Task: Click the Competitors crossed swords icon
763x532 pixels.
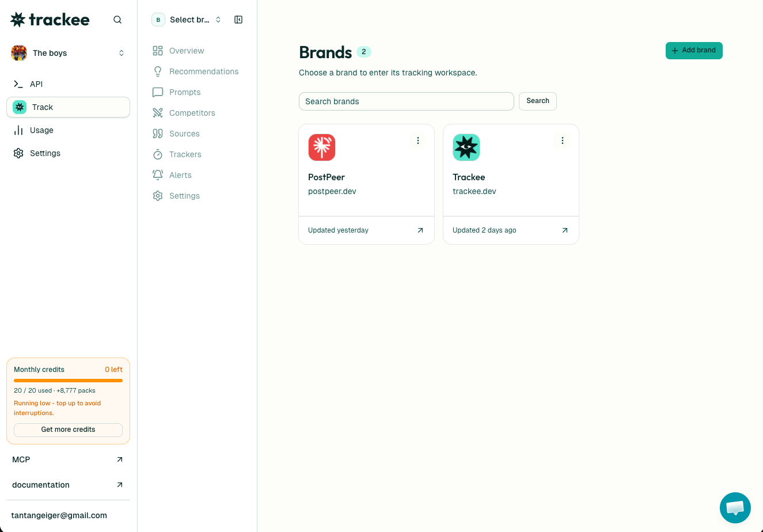Action: point(158,113)
